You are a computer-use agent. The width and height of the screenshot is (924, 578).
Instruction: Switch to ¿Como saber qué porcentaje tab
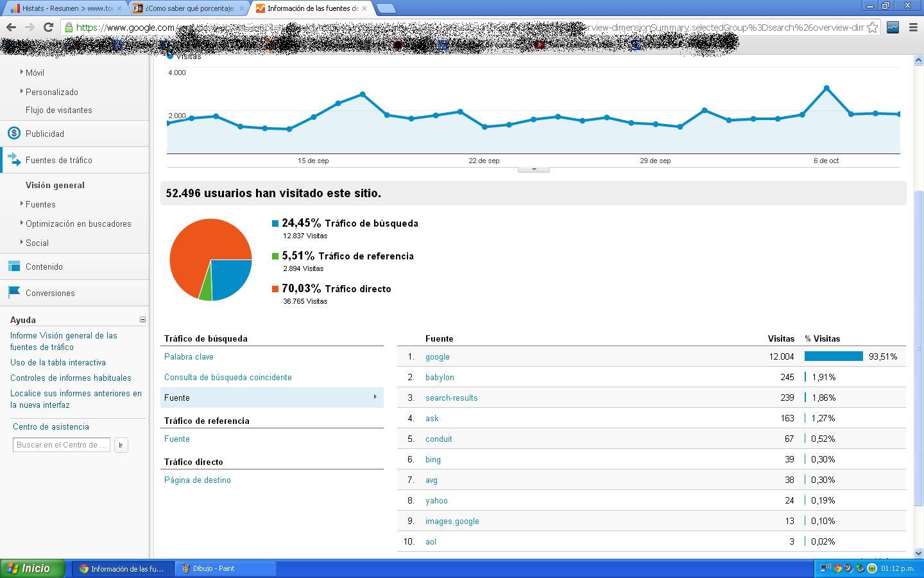[189, 8]
